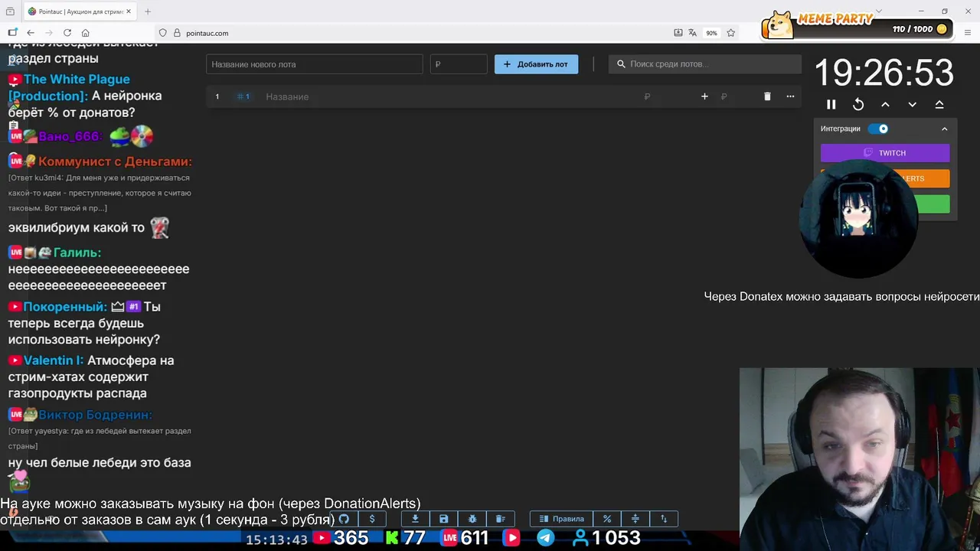Reset the auction timer
The image size is (980, 551).
pyautogui.click(x=858, y=104)
